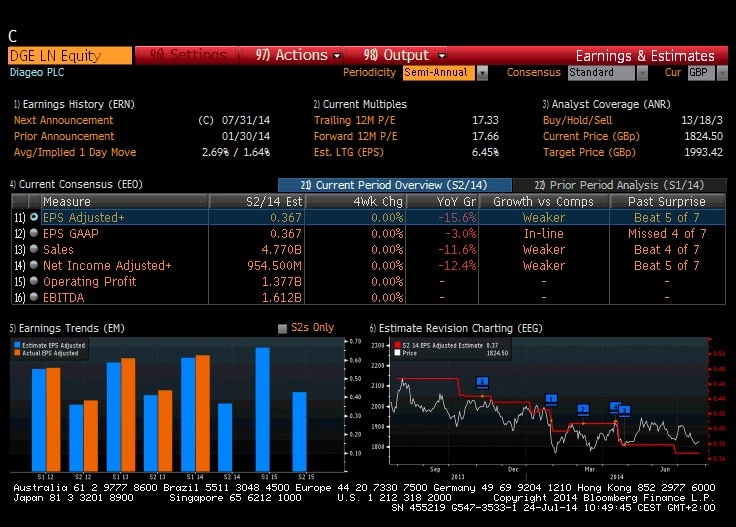Open the 97) Actions menu
Image resolution: width=736 pixels, height=527 pixels.
click(x=291, y=55)
